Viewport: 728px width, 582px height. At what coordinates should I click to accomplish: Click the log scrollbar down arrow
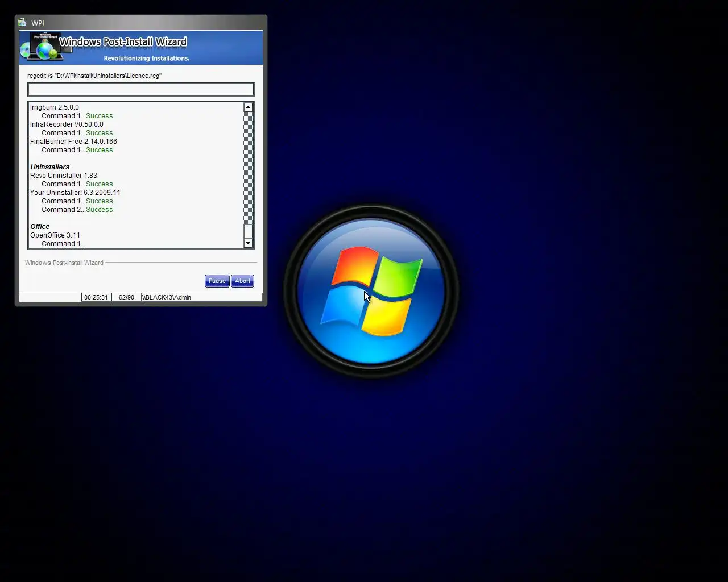coord(248,243)
